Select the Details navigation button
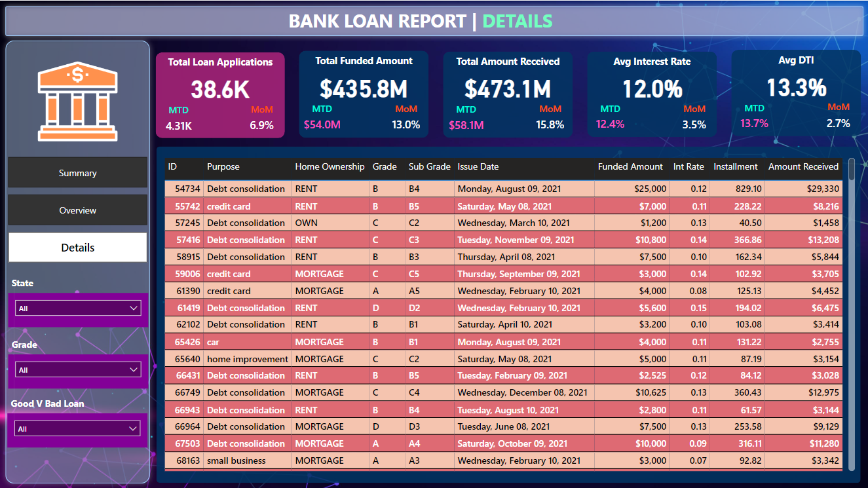This screenshot has width=868, height=488. [x=77, y=248]
